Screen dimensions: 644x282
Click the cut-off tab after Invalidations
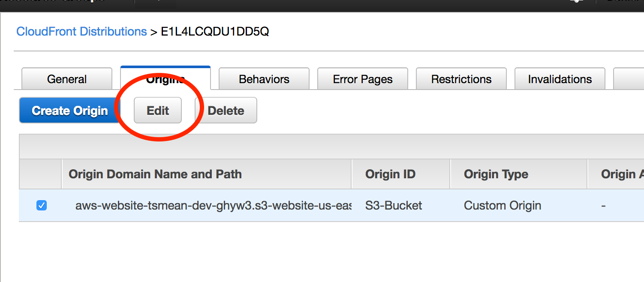pyautogui.click(x=629, y=79)
